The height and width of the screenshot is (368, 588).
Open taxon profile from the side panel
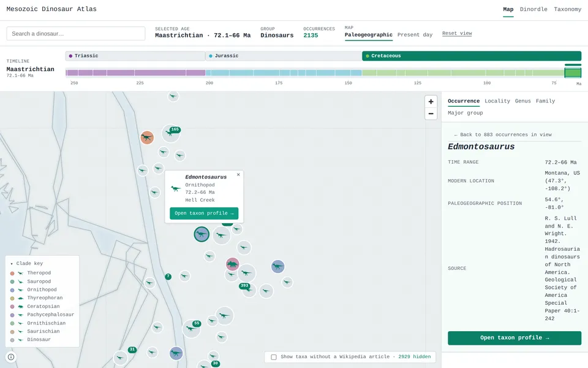(514, 338)
